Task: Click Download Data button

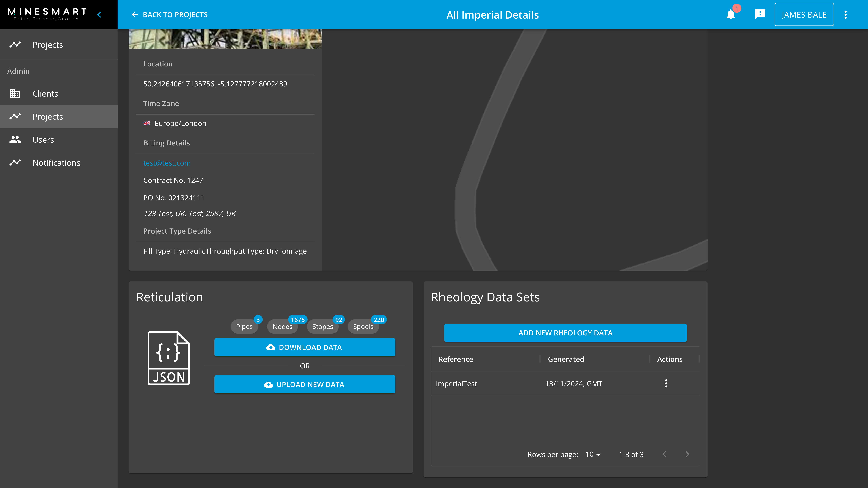Action: click(305, 347)
